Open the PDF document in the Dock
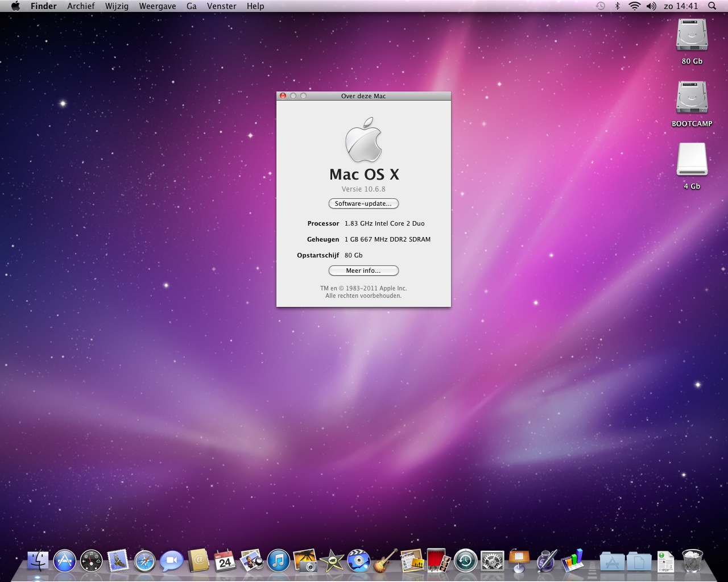 click(x=665, y=562)
